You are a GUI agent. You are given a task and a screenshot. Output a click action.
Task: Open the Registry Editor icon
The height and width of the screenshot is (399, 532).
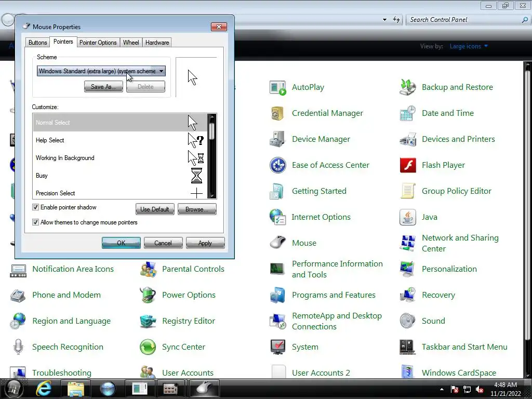[148, 321]
